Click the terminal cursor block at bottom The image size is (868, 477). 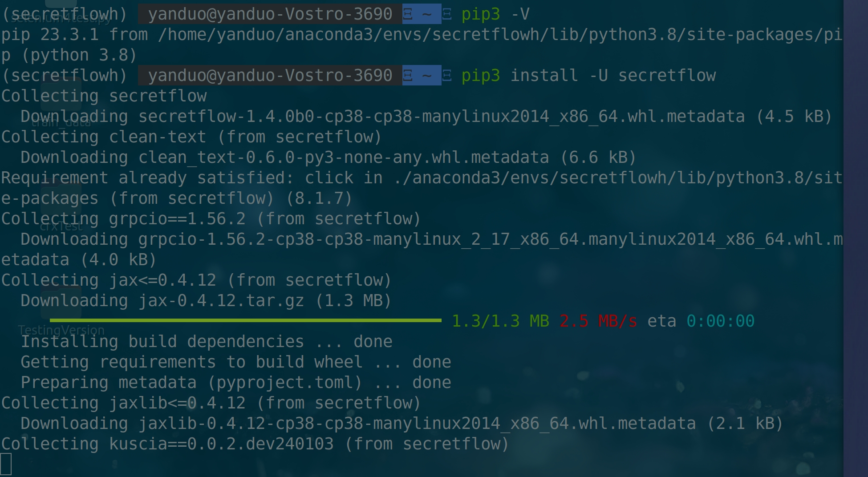pyautogui.click(x=6, y=464)
